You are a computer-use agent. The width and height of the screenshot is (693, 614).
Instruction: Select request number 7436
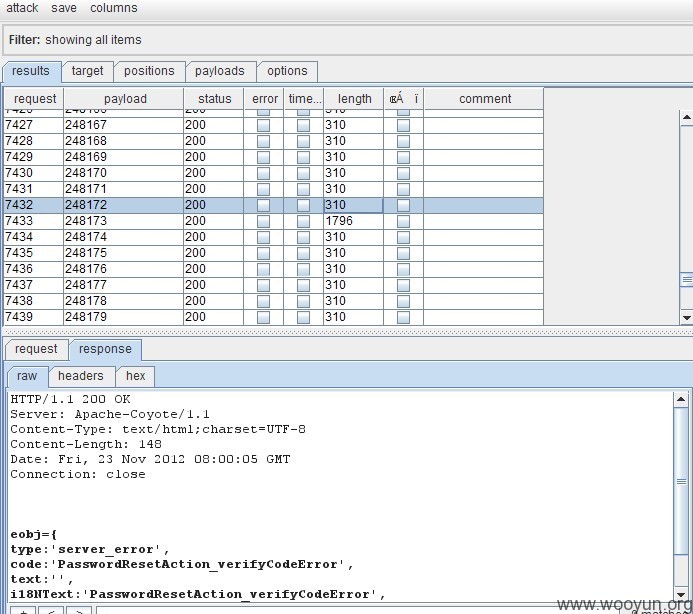point(19,269)
